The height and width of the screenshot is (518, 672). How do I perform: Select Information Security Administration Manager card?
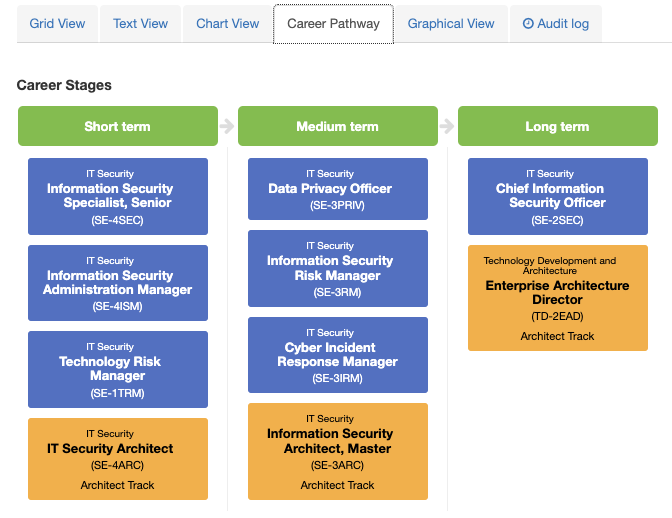pos(117,283)
